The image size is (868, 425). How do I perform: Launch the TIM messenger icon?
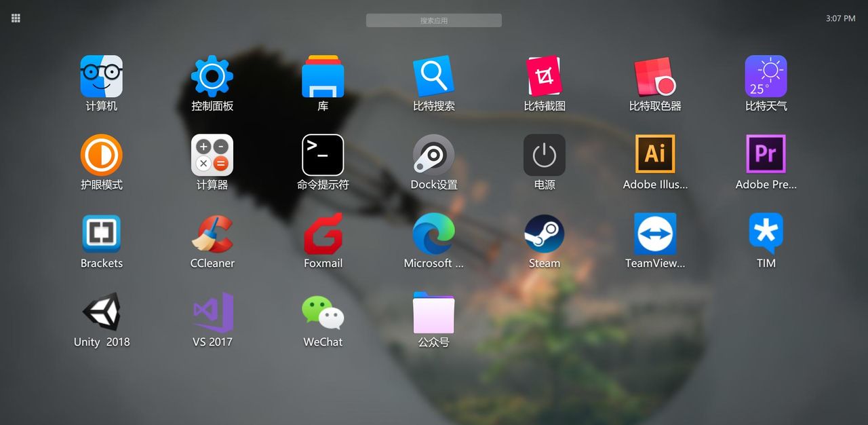[x=766, y=234]
